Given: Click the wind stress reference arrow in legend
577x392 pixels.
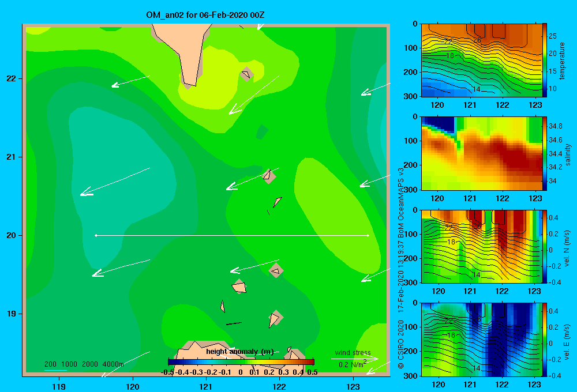Looking at the screenshot, I should click(354, 359).
